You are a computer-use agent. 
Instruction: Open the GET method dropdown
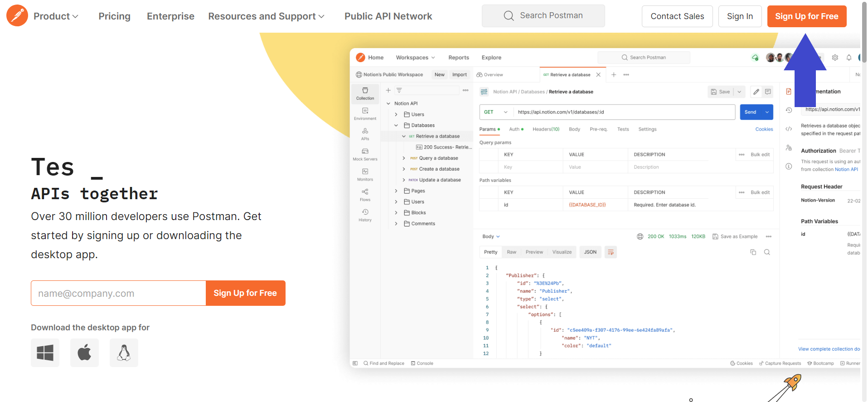point(496,112)
